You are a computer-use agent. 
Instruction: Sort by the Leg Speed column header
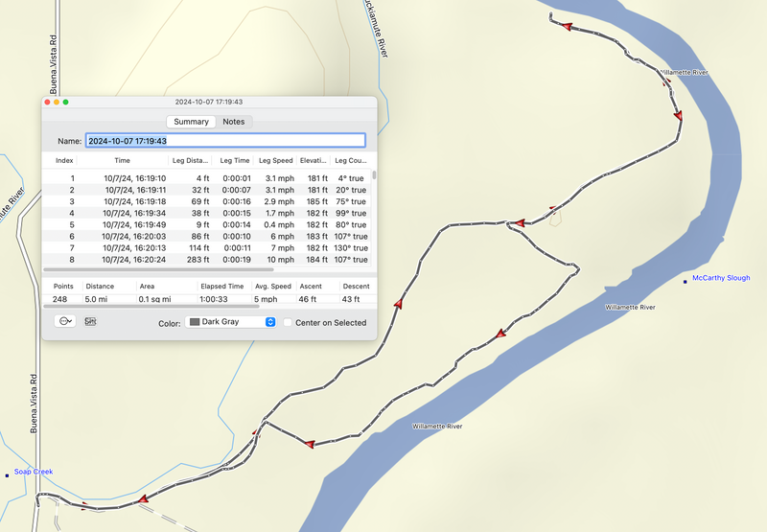276,161
